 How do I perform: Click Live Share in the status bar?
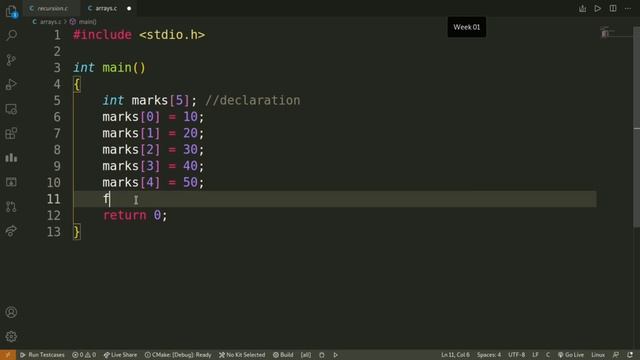click(120, 355)
